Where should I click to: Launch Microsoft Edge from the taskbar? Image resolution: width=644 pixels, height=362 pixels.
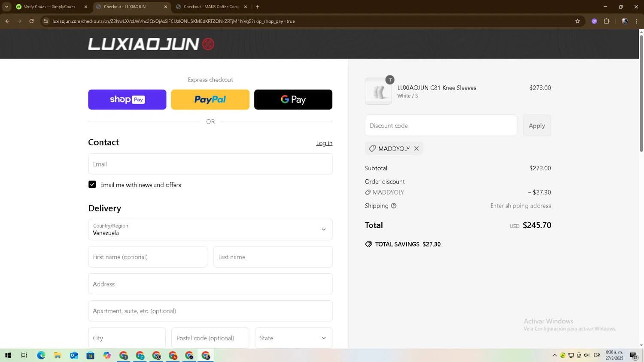point(41,355)
